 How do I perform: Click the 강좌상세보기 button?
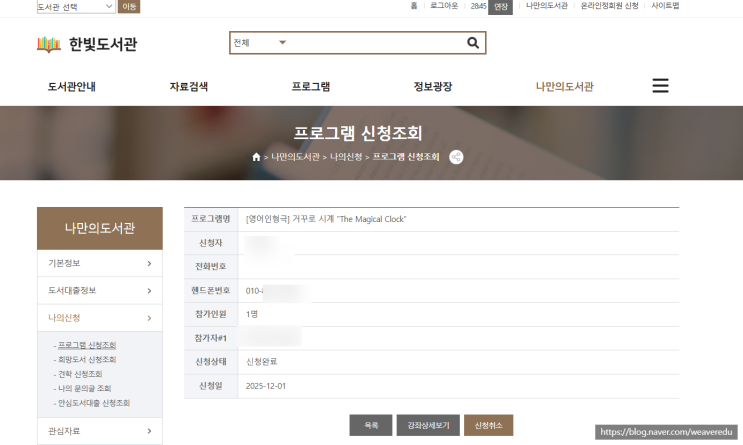(x=428, y=425)
